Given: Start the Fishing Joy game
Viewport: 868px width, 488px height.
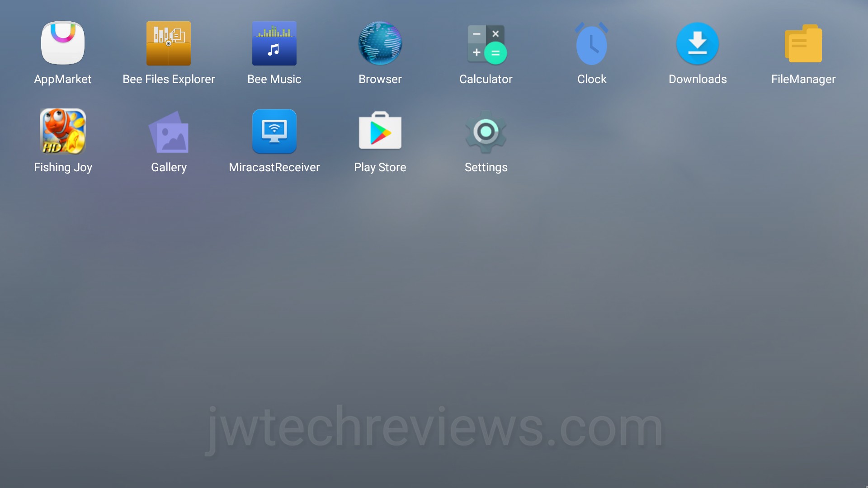Looking at the screenshot, I should click(x=63, y=131).
